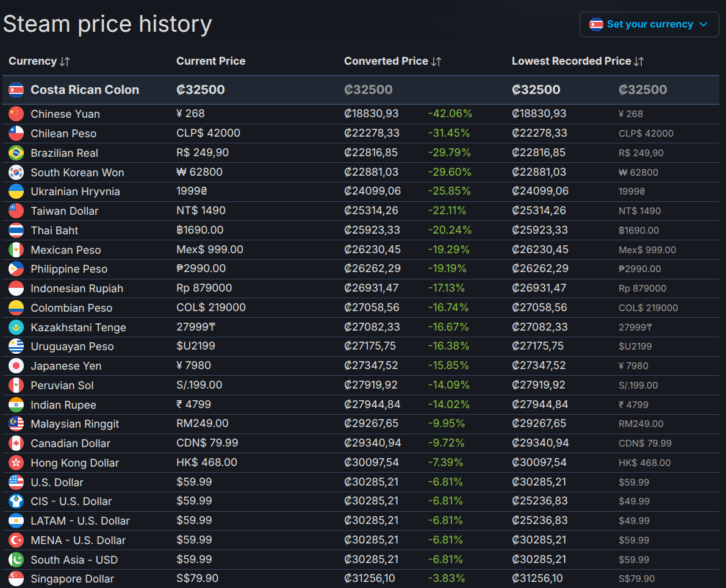
Task: Sort the table by Currency column
Action: click(x=39, y=61)
